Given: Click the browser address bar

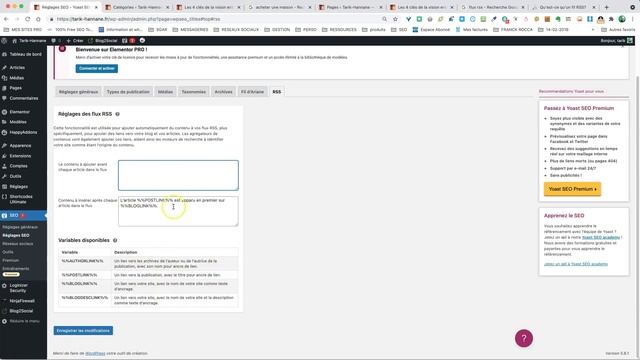Looking at the screenshot, I should (x=216, y=19).
